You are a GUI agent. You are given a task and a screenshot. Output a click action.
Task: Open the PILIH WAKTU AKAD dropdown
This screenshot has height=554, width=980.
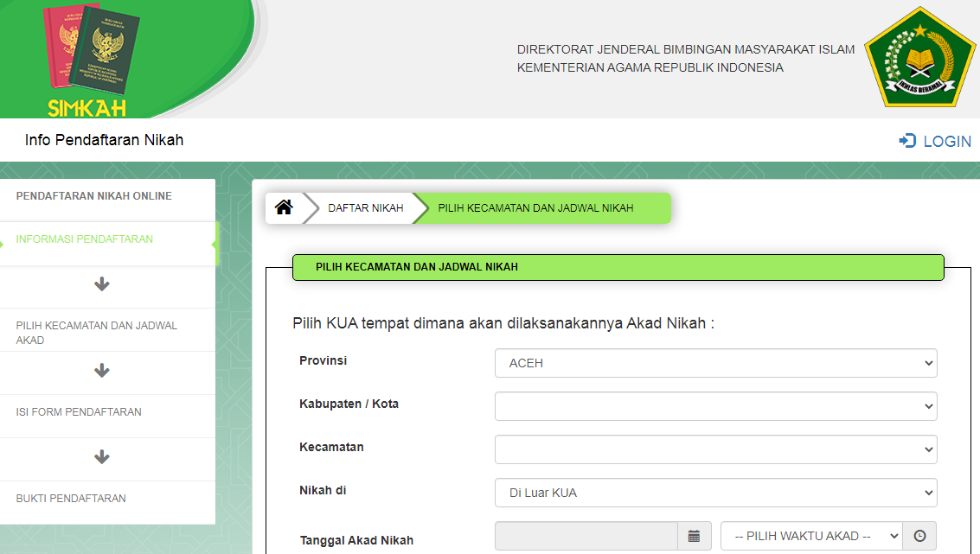[x=811, y=536]
